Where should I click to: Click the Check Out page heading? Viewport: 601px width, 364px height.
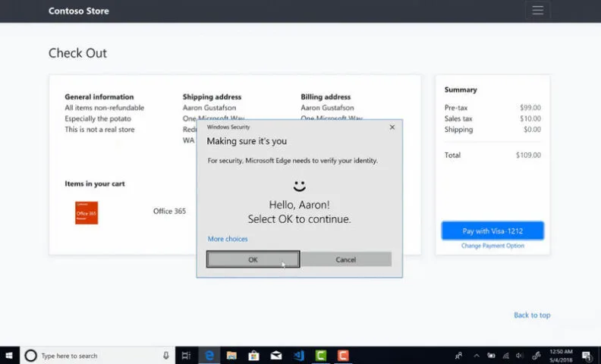click(78, 53)
